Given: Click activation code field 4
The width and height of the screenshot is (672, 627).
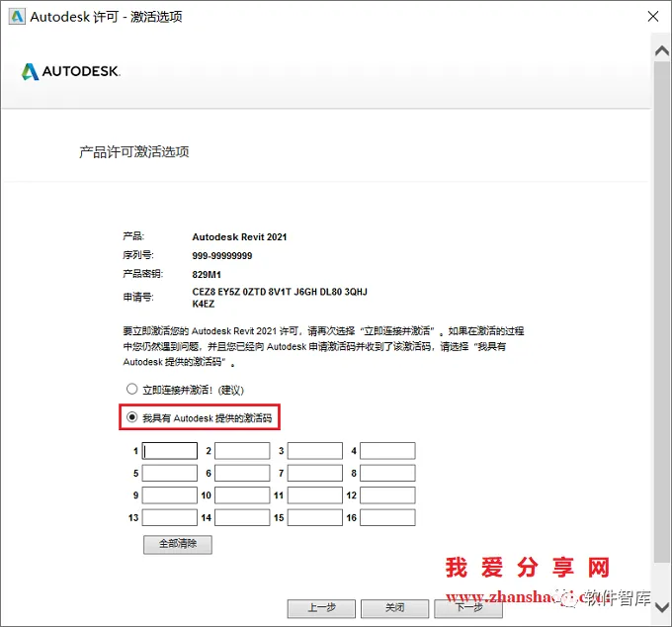Looking at the screenshot, I should [x=387, y=451].
